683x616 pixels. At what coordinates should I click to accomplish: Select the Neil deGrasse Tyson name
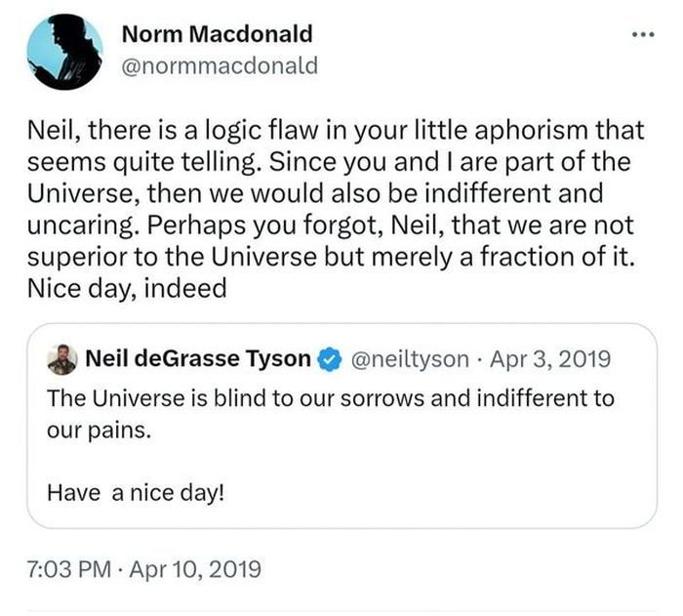pos(198,360)
